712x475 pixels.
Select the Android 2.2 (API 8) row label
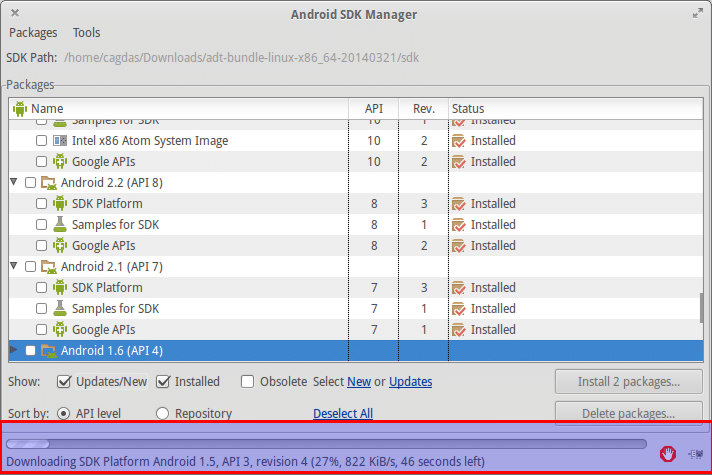click(112, 183)
